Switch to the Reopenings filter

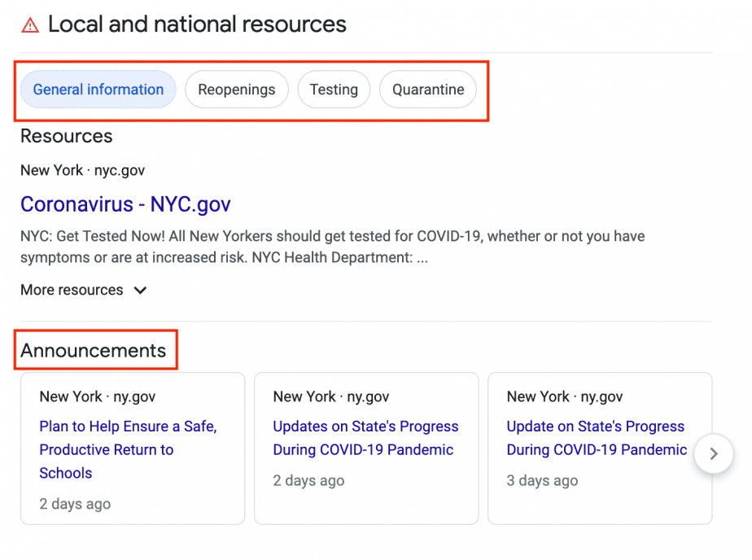click(x=237, y=90)
